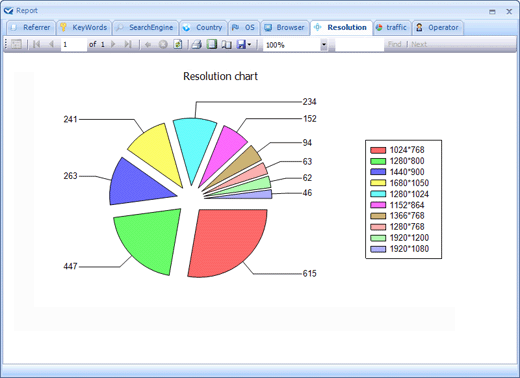The height and width of the screenshot is (378, 520).
Task: Switch to the Operator tab
Action: pos(437,28)
